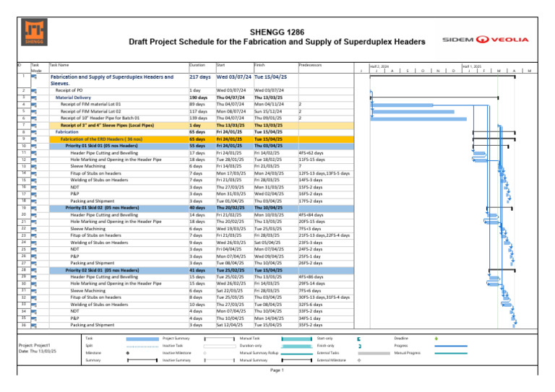Image resolution: width=555 pixels, height=392 pixels.
Task: Select 'Receipt of 3" and 4" Sleeve Pipes (Local Pipes)'
Action: tap(107, 126)
